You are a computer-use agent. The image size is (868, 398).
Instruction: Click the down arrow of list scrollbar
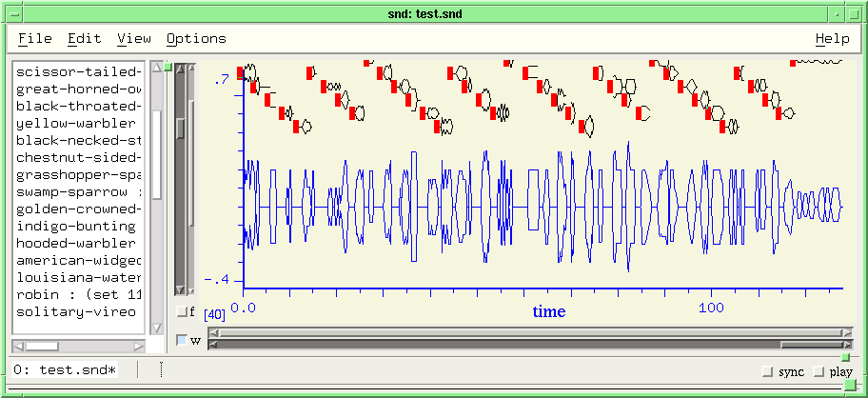click(x=157, y=328)
